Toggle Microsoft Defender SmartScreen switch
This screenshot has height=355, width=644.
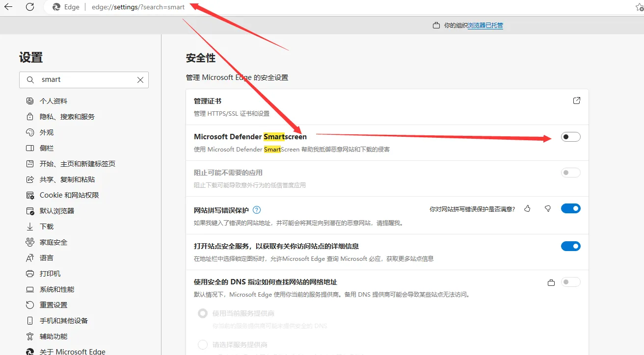click(x=571, y=137)
